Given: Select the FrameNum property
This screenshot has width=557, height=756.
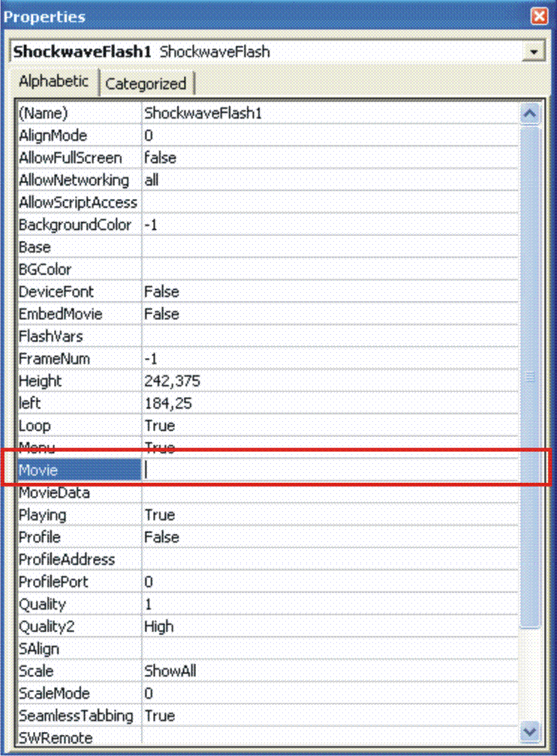Looking at the screenshot, I should point(79,358).
